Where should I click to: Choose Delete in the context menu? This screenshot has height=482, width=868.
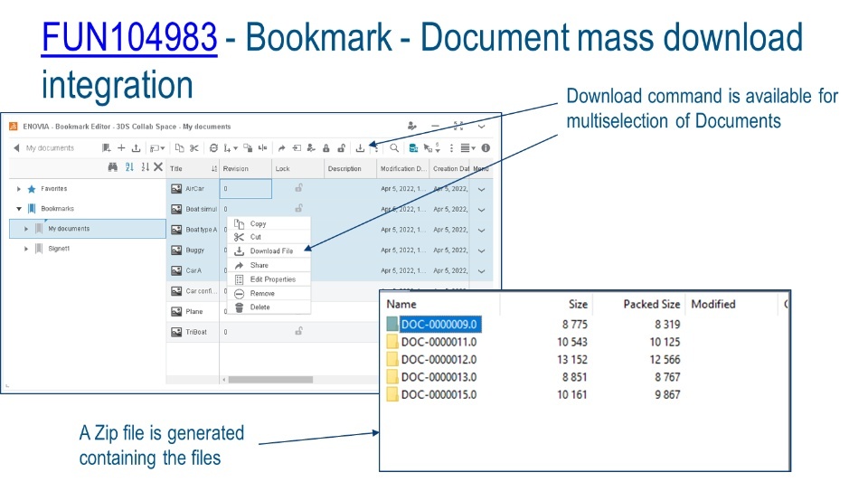pos(269,307)
